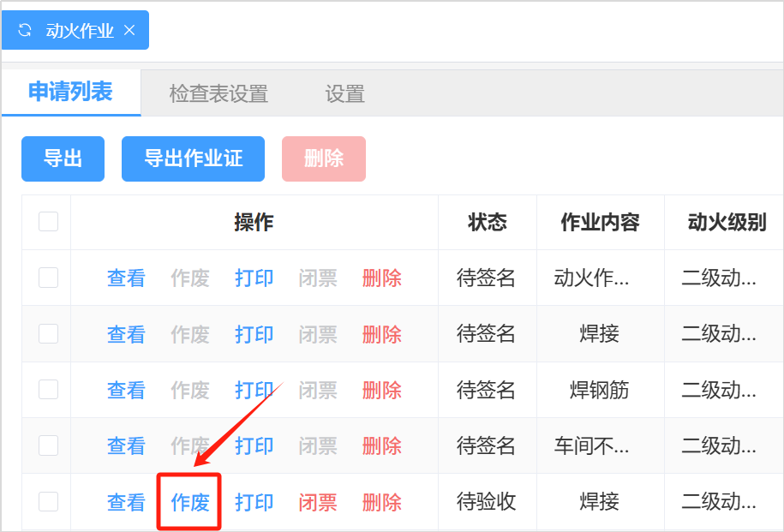Click the 作业内容 column header
The width and height of the screenshot is (784, 532).
point(600,223)
